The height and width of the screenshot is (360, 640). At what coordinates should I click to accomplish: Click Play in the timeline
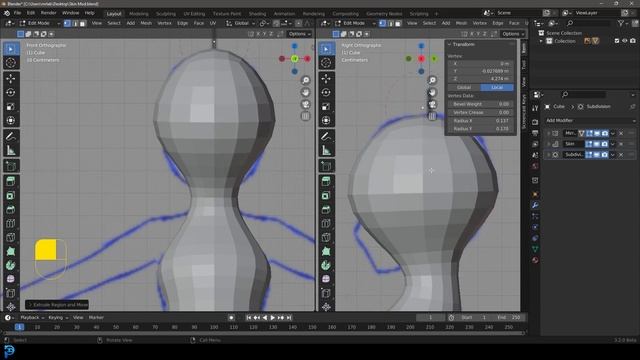pos(272,318)
